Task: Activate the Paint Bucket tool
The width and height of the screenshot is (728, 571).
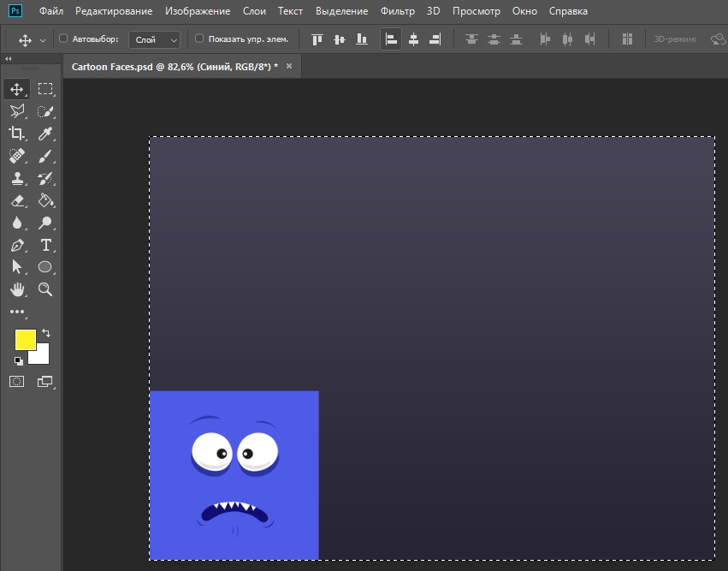Action: (x=45, y=200)
